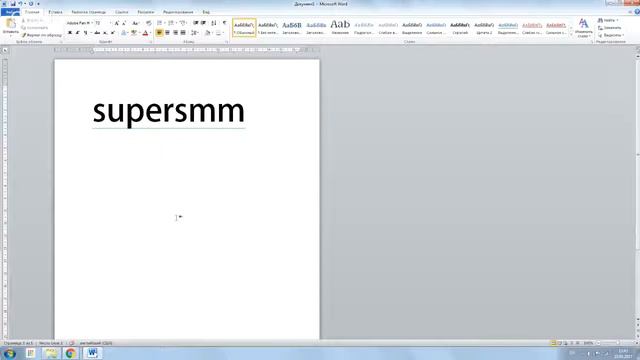This screenshot has height=360, width=640.
Task: Toggle bold formatting
Action: [x=70, y=33]
